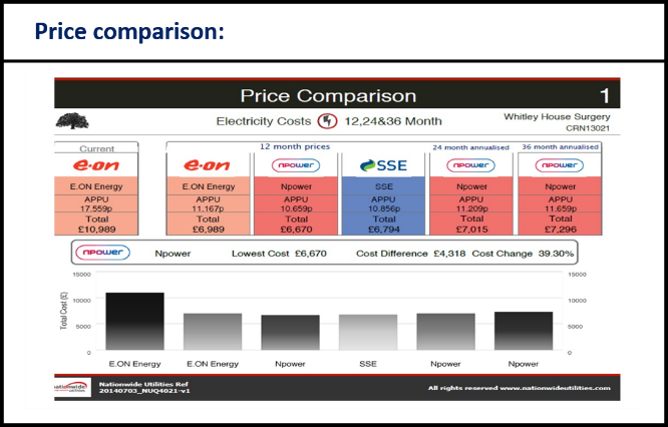The height and width of the screenshot is (427, 668).
Task: Click the Total '£7,296' cell
Action: pos(560,224)
